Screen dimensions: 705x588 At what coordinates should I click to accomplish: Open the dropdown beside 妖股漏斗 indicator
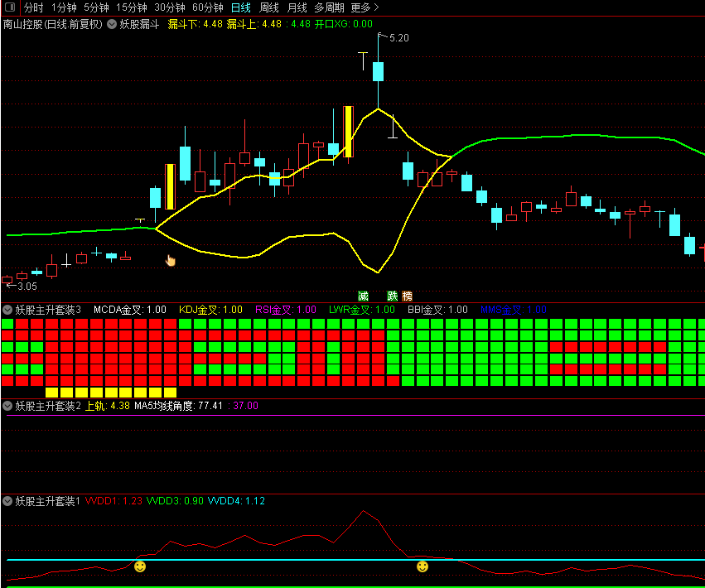[112, 24]
